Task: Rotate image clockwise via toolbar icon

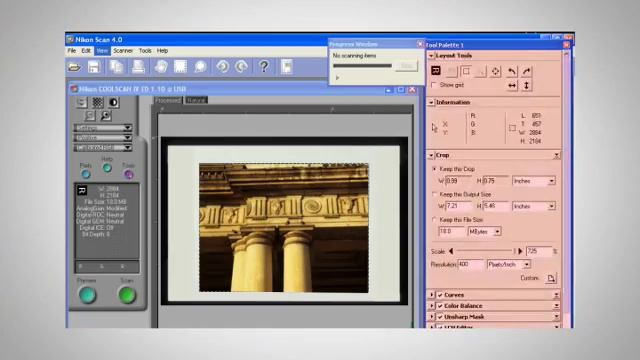Action: pyautogui.click(x=242, y=67)
